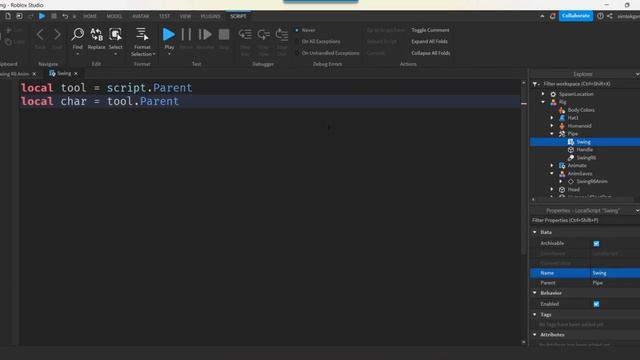Viewport: 640px width, 360px height.
Task: Click Collapse All Folds action
Action: tap(431, 53)
